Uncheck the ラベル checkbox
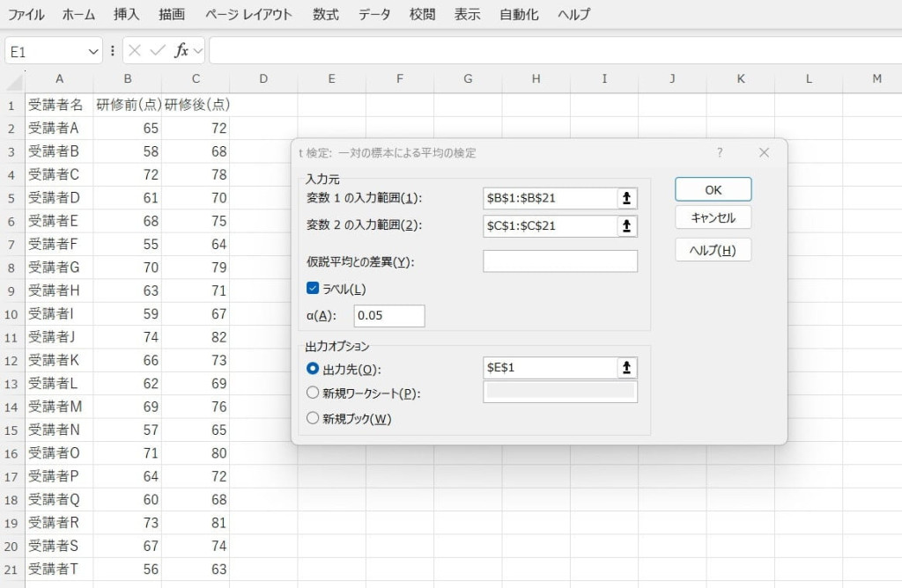The height and width of the screenshot is (588, 902). point(313,288)
